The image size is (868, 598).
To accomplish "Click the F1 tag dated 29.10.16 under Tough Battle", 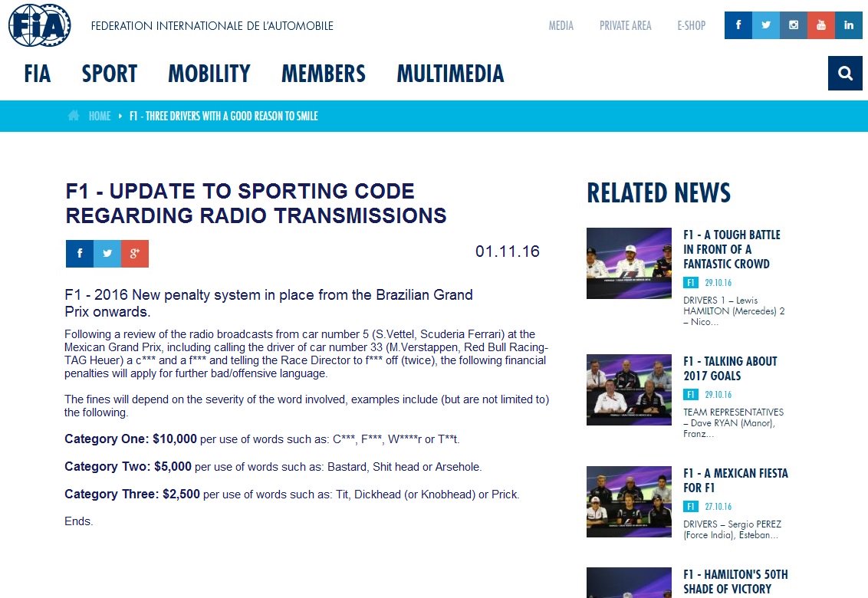I will (690, 283).
